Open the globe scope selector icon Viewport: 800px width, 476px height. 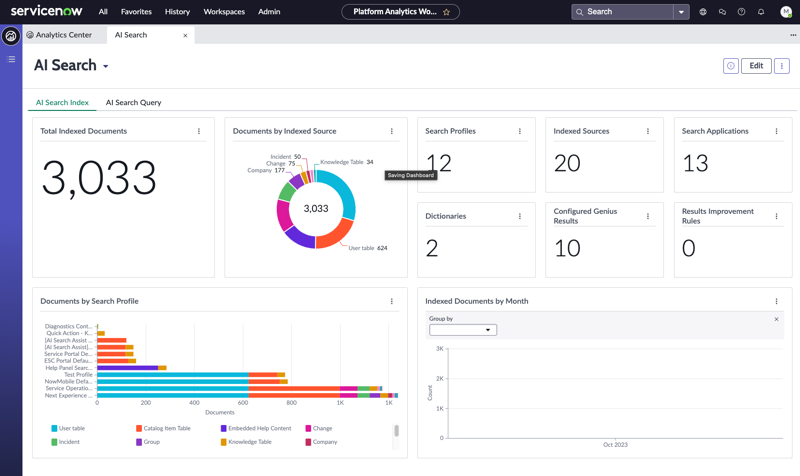coord(703,12)
